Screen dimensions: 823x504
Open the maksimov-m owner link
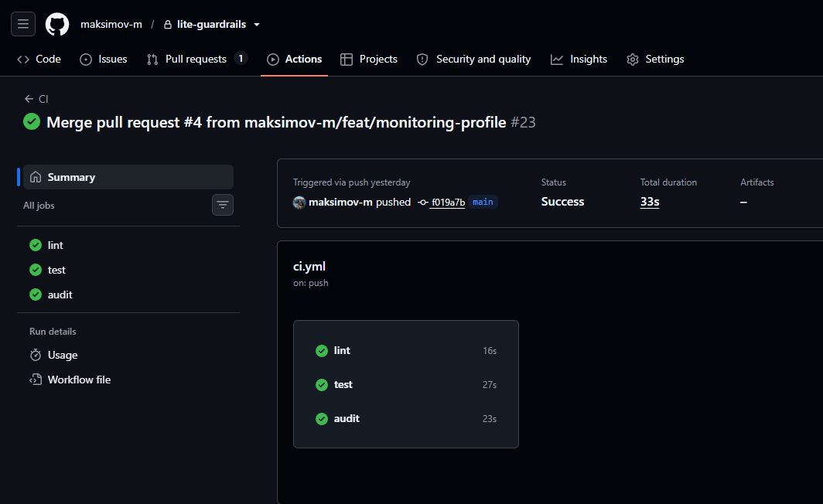[x=111, y=24]
